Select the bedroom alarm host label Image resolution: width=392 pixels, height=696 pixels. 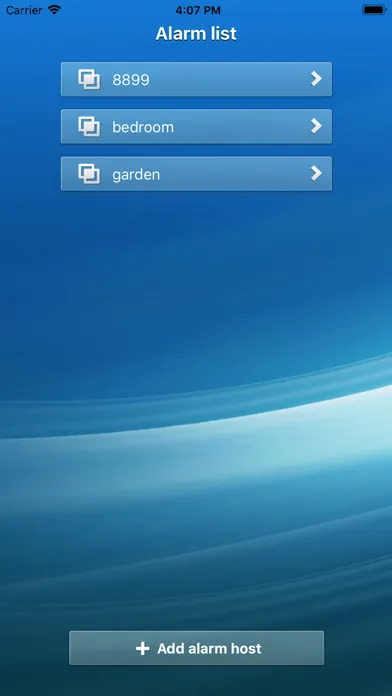click(143, 127)
